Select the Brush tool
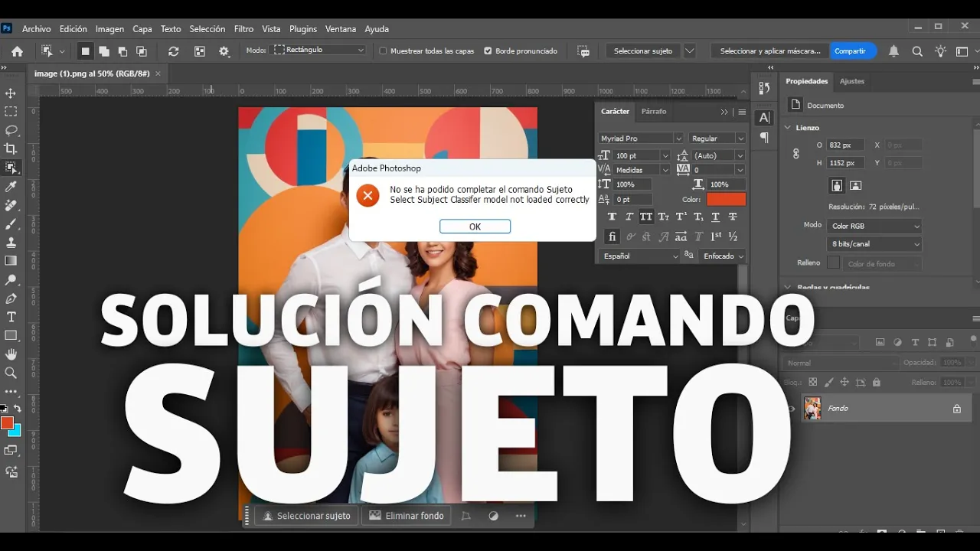 (11, 223)
